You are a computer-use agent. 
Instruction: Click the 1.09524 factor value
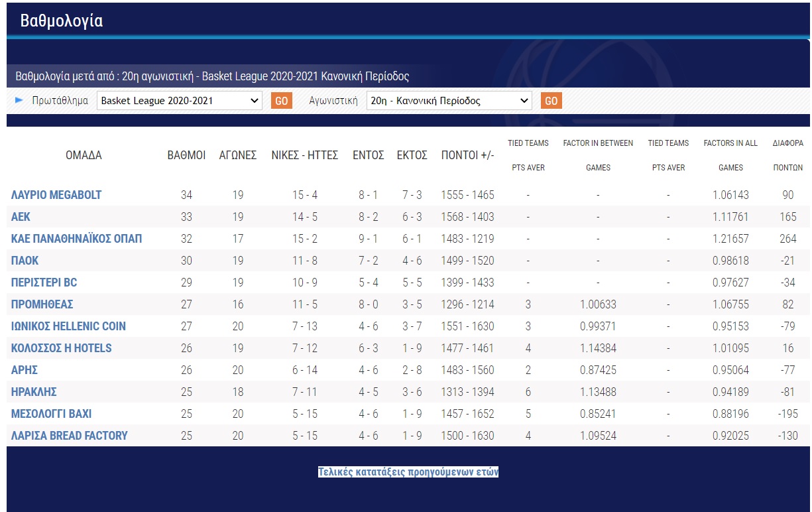tap(598, 436)
